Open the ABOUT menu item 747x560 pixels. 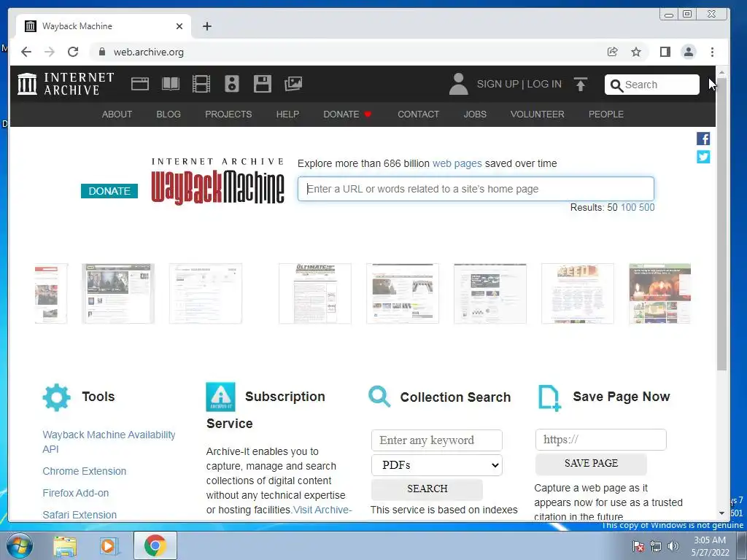[x=117, y=114]
